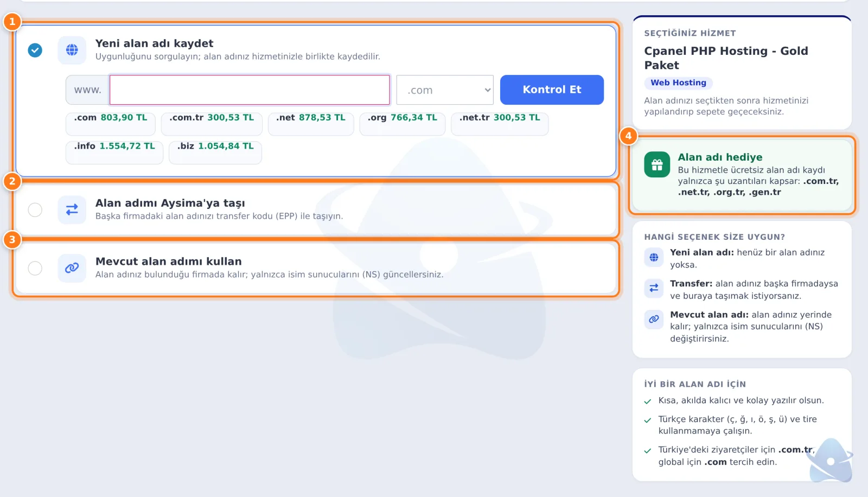This screenshot has height=497, width=868.
Task: Pick the .info 1.554,72 TL price chip
Action: (x=114, y=152)
